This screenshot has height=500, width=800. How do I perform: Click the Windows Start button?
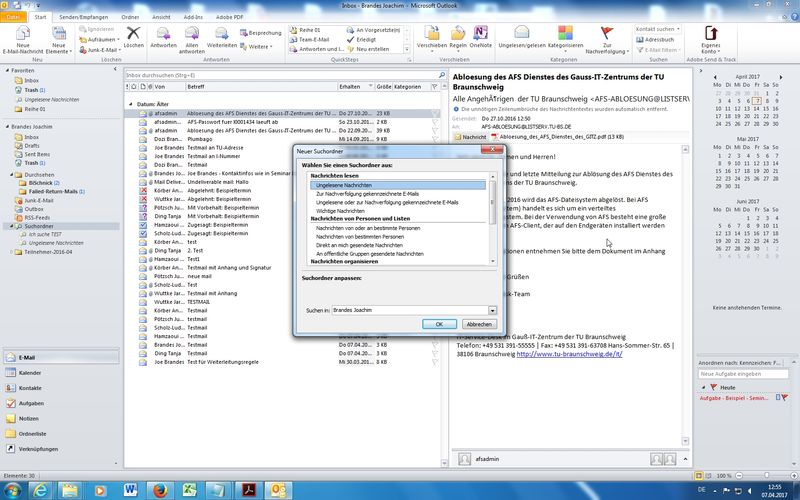pyautogui.click(x=12, y=490)
